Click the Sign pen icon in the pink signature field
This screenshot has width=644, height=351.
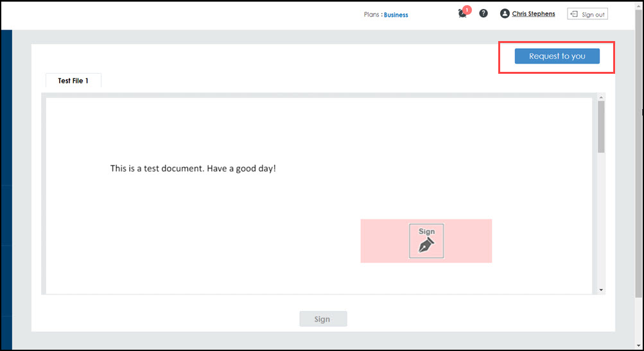426,241
